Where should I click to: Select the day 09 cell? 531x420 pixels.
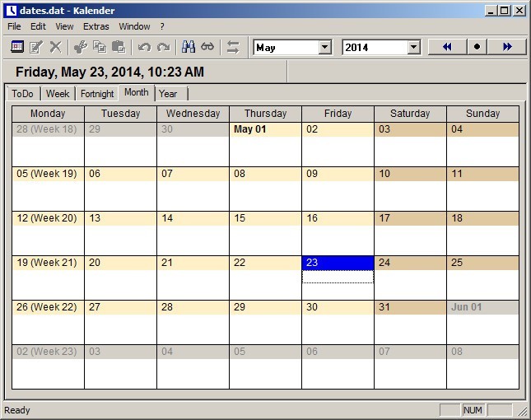338,189
